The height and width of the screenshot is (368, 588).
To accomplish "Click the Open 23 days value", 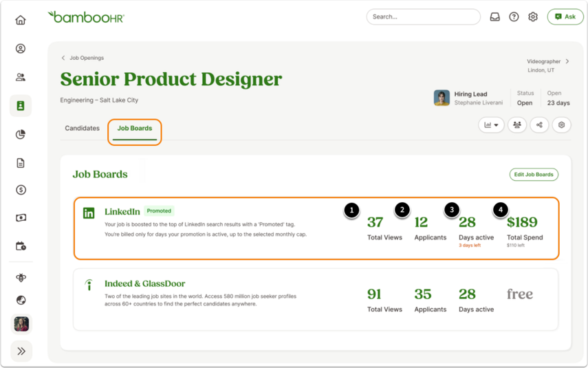I will (x=558, y=102).
